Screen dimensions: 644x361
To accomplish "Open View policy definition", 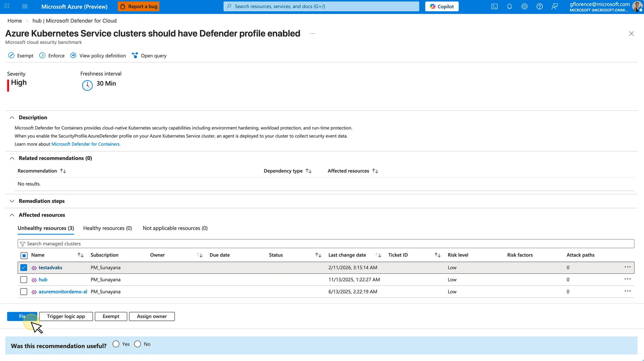I will pyautogui.click(x=98, y=56).
